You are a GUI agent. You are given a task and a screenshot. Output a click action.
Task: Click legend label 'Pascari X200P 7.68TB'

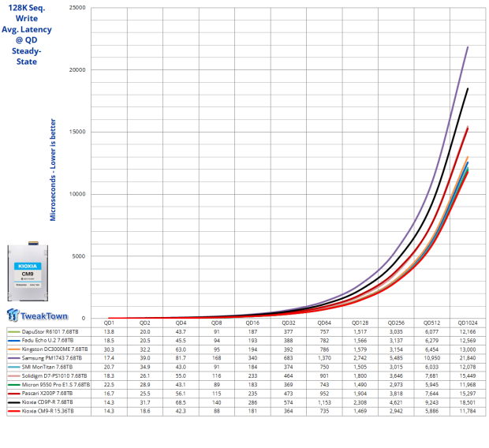[x=47, y=394]
